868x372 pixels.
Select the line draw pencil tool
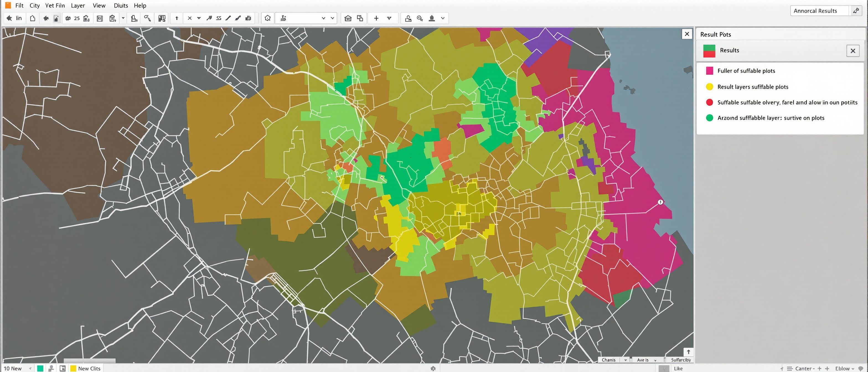[x=228, y=18]
